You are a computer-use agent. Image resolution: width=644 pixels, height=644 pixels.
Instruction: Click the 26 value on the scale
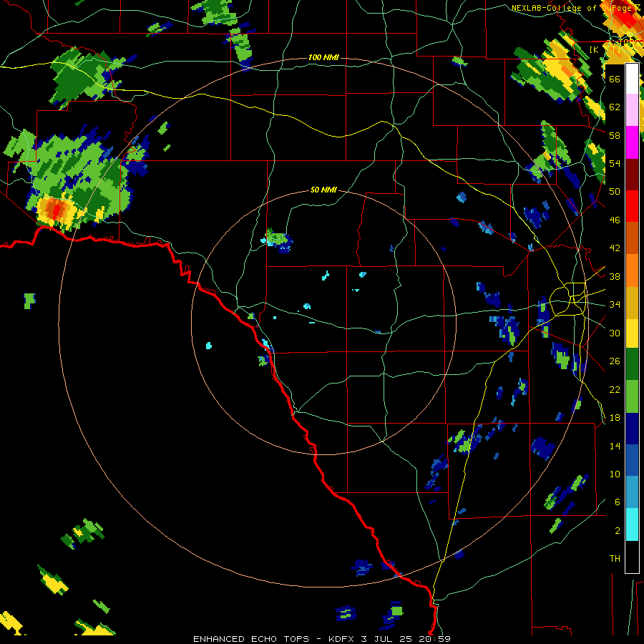[615, 361]
